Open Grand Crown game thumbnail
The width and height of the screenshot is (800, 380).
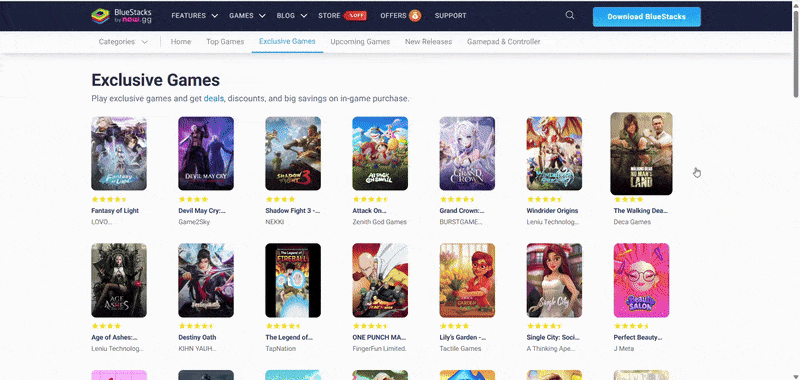click(x=467, y=154)
